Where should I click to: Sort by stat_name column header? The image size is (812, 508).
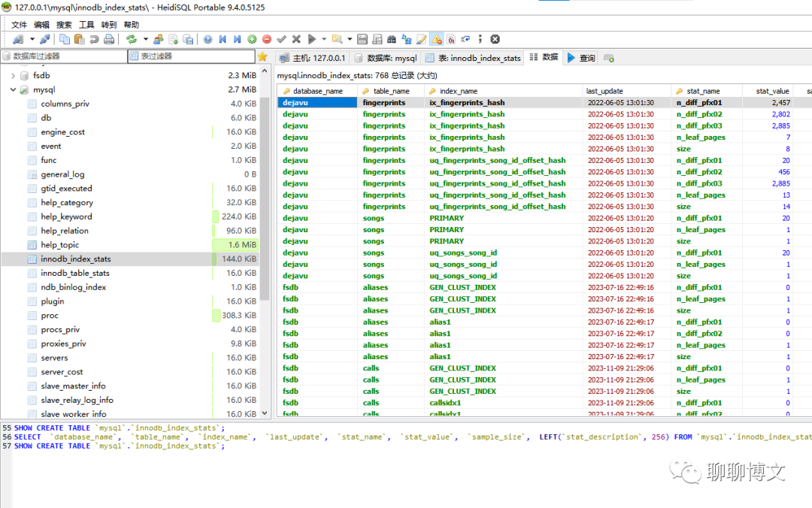point(706,91)
